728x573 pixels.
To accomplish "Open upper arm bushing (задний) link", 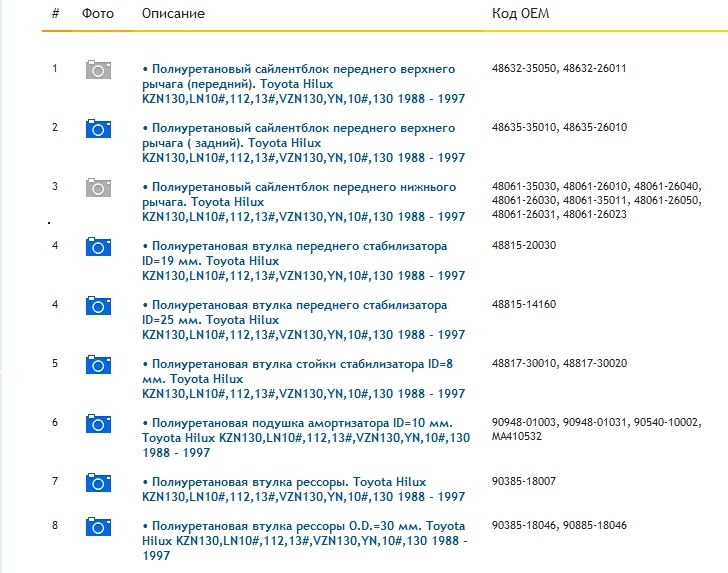I will coord(304,143).
